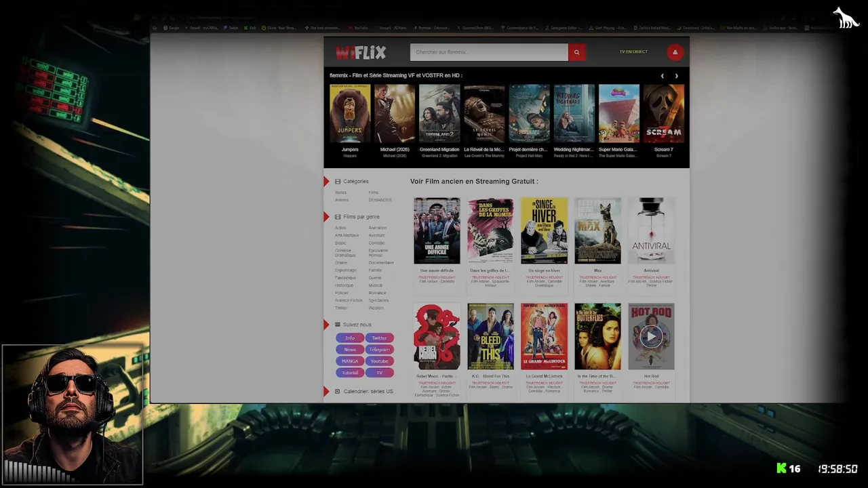Filter by Action genre
The height and width of the screenshot is (488, 868).
pyautogui.click(x=340, y=228)
